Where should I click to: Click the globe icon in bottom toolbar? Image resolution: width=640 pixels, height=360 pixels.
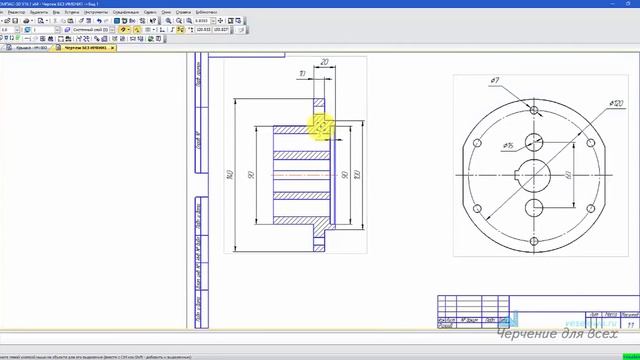tap(150, 39)
